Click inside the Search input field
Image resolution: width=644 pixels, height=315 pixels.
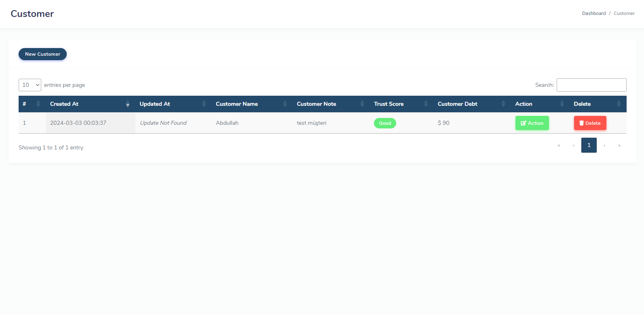click(591, 85)
